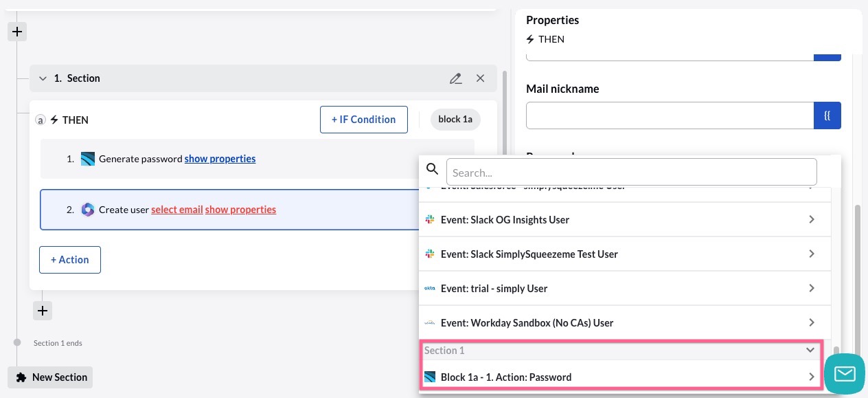Image resolution: width=868 pixels, height=398 pixels.
Task: Delete Section 1 with the X icon
Action: [x=480, y=78]
